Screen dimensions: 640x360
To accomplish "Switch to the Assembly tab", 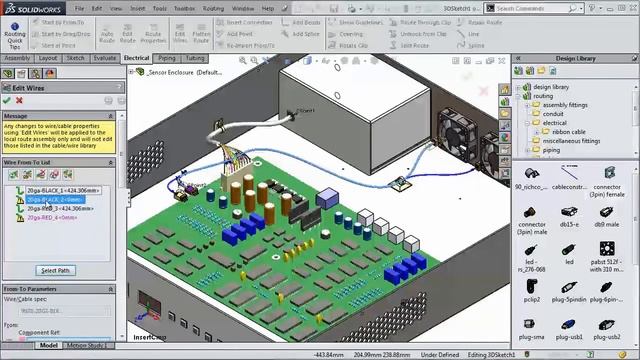I will [17, 58].
